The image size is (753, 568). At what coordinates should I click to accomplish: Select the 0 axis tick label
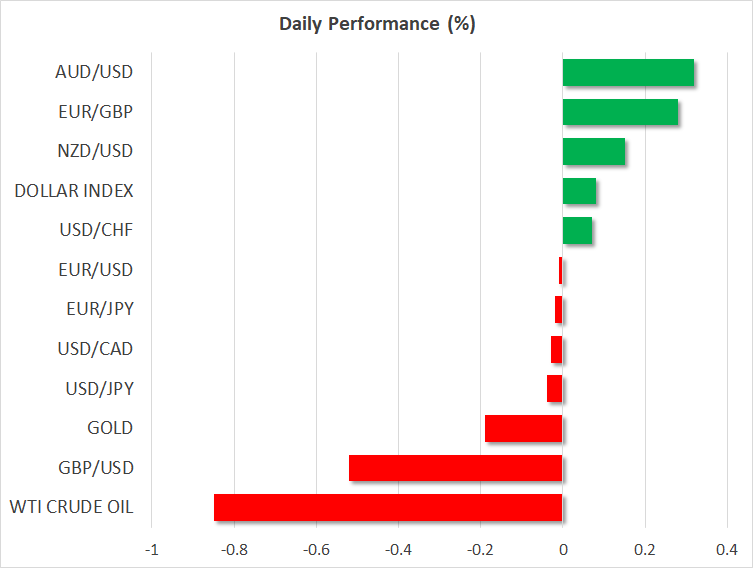tap(563, 549)
